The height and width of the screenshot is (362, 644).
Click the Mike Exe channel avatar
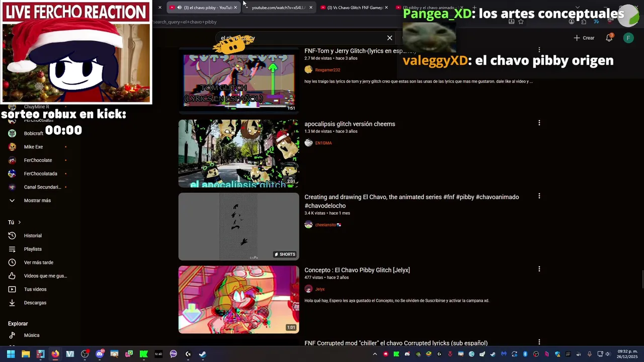[x=13, y=147]
